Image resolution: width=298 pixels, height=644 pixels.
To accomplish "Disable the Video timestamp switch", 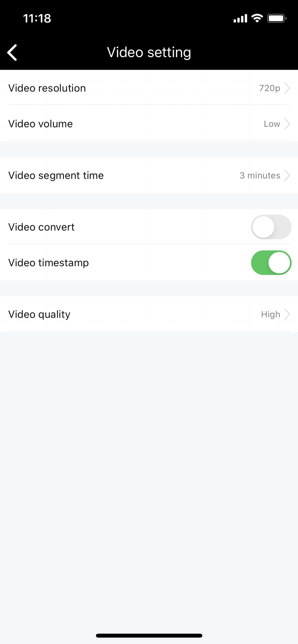I will click(x=271, y=263).
